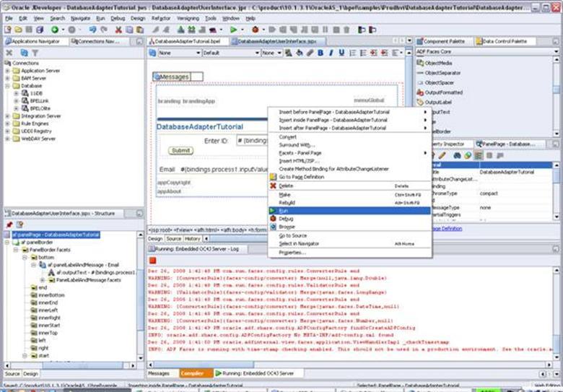The height and width of the screenshot is (392, 563).
Task: Collapse the bottom facet node
Action: (25, 258)
